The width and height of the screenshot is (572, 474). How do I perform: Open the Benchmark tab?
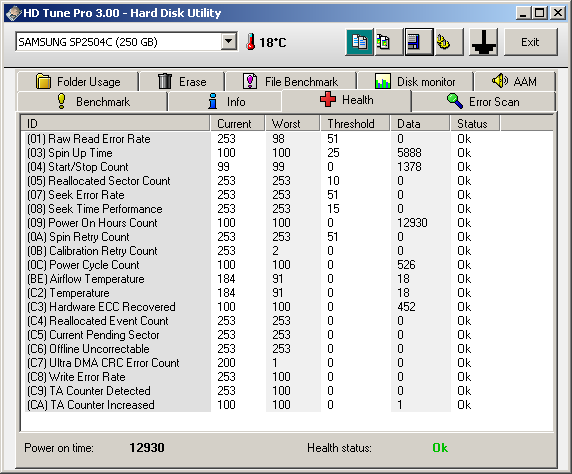(x=93, y=101)
